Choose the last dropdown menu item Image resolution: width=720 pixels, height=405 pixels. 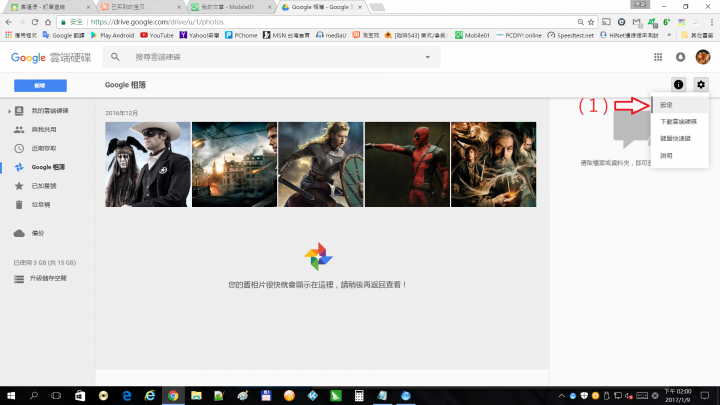coord(680,156)
